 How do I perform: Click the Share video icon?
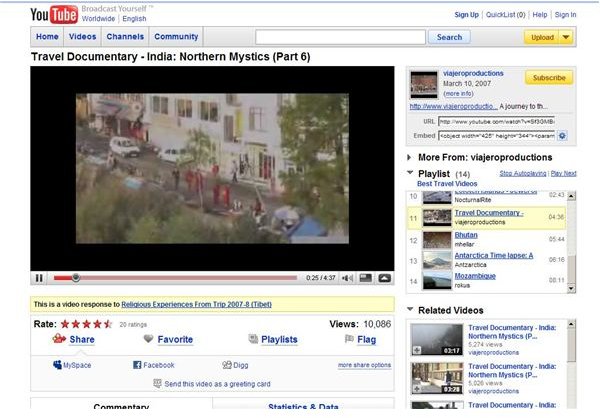(59, 339)
